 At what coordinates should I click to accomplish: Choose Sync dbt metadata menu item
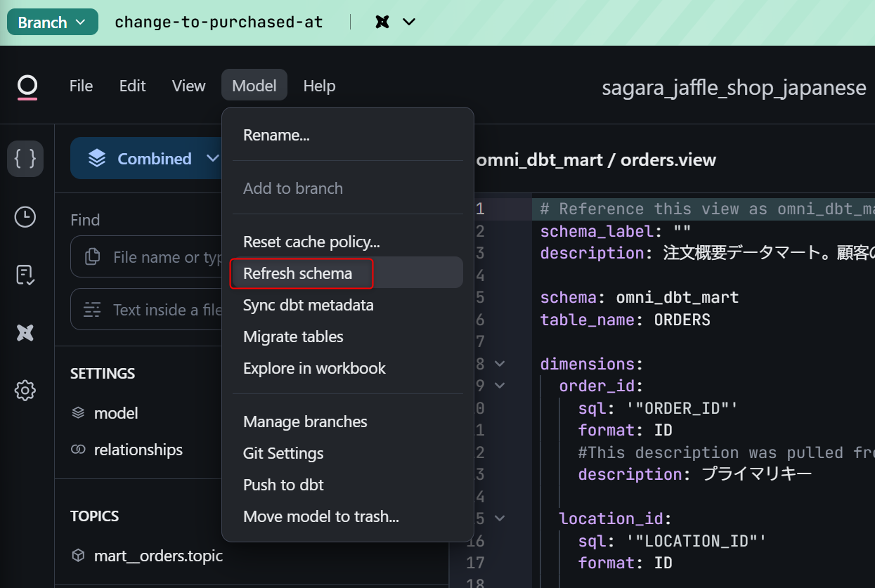coord(308,305)
